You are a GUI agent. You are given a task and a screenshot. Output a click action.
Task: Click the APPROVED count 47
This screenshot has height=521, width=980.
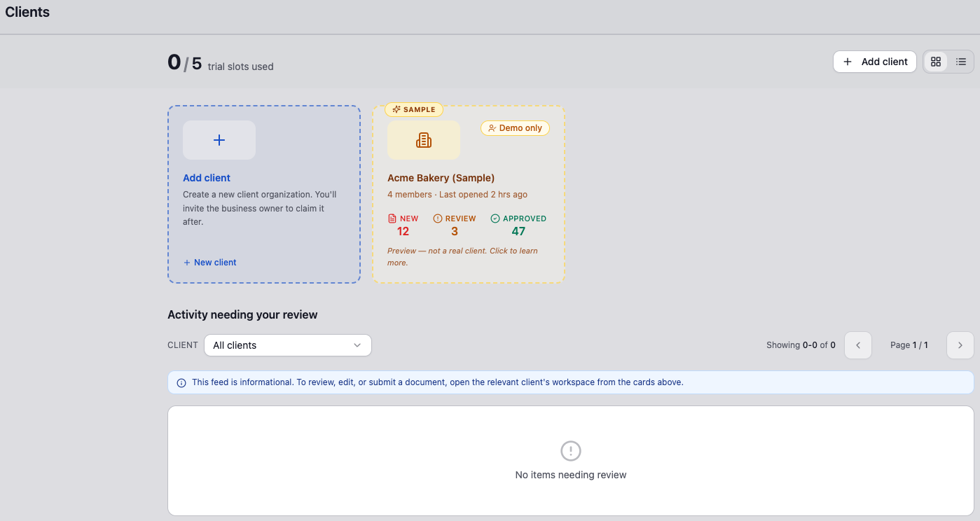click(518, 232)
